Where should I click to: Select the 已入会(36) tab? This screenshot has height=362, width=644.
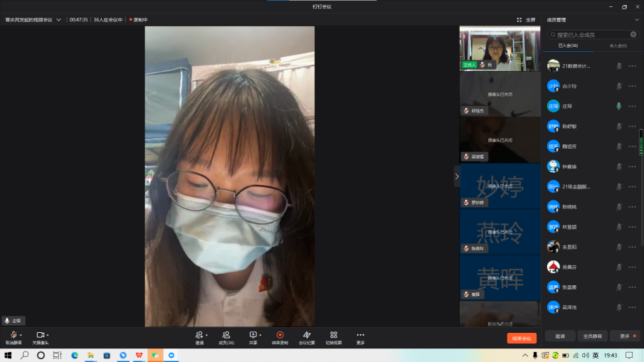pyautogui.click(x=568, y=46)
